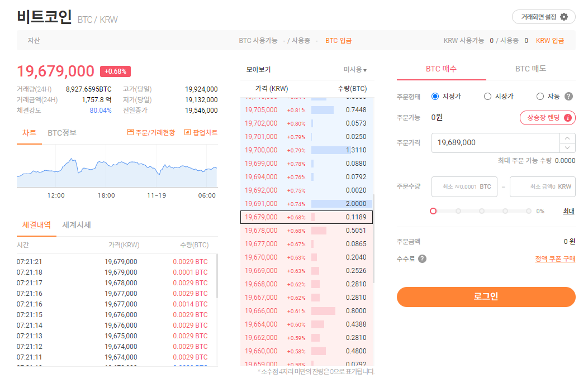
Task: Click the +0.68% change badge
Action: pyautogui.click(x=115, y=71)
